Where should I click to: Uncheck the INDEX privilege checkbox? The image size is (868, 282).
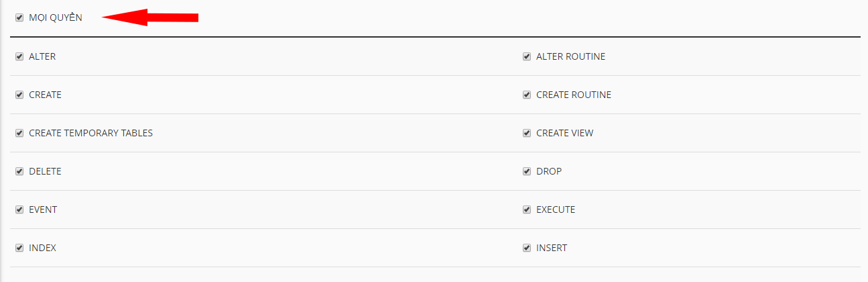pyautogui.click(x=19, y=248)
